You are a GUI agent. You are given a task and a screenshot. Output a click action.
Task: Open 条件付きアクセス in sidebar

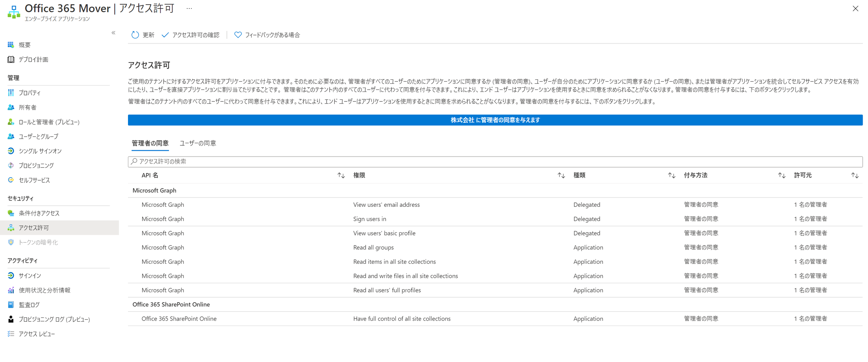(39, 213)
